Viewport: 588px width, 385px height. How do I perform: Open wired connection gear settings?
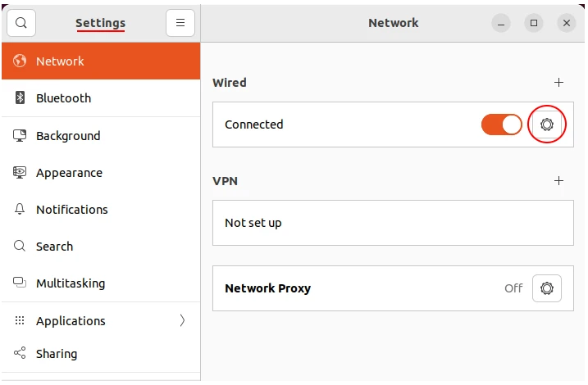pyautogui.click(x=547, y=125)
